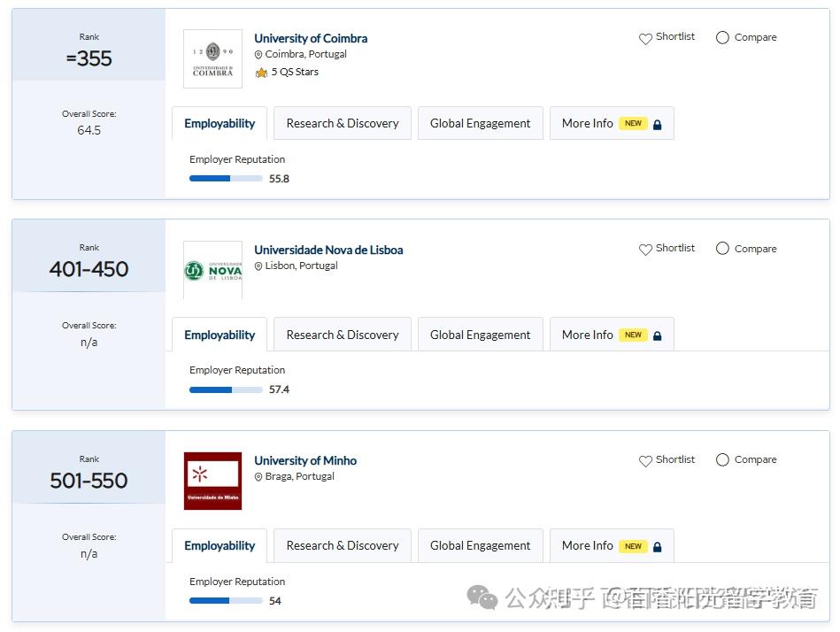Open the University of Coimbra profile link
This screenshot has width=840, height=632.
click(311, 38)
